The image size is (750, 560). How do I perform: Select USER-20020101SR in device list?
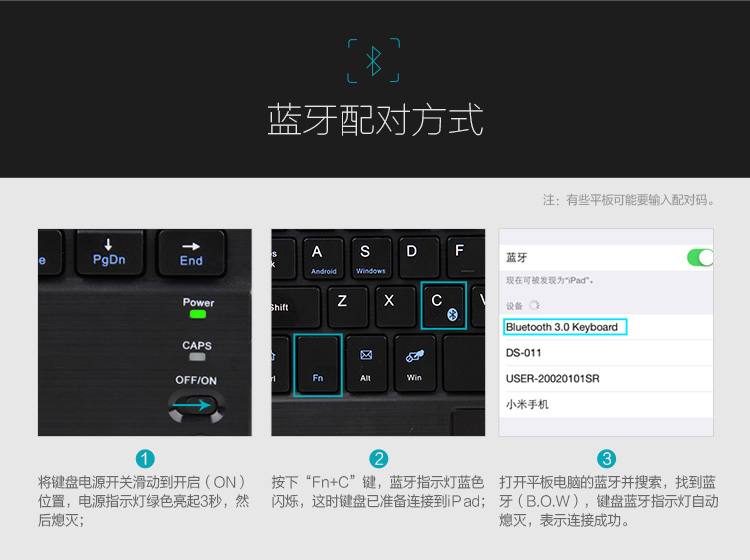coord(606,379)
